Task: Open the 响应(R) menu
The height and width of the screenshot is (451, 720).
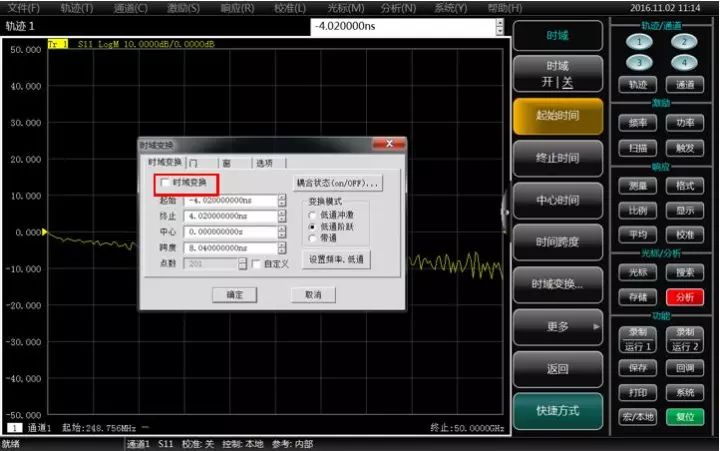Action: click(x=237, y=8)
